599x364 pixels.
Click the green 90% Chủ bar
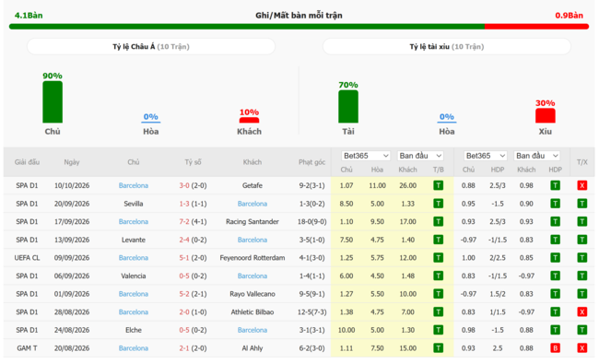click(x=53, y=102)
